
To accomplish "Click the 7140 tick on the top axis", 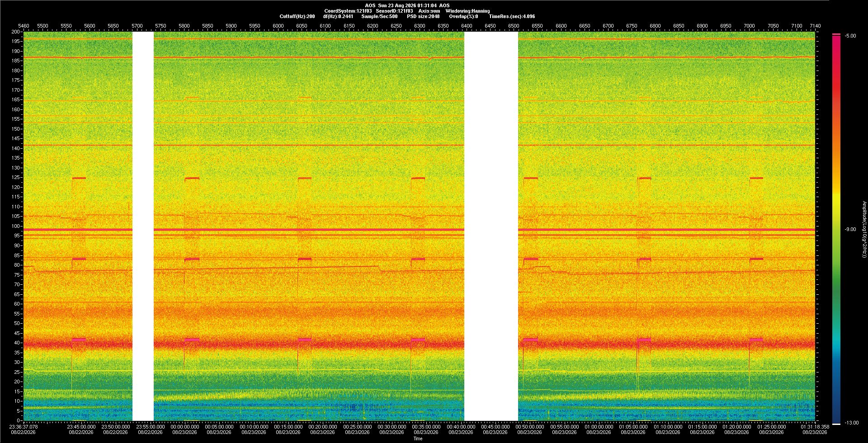I will (815, 26).
